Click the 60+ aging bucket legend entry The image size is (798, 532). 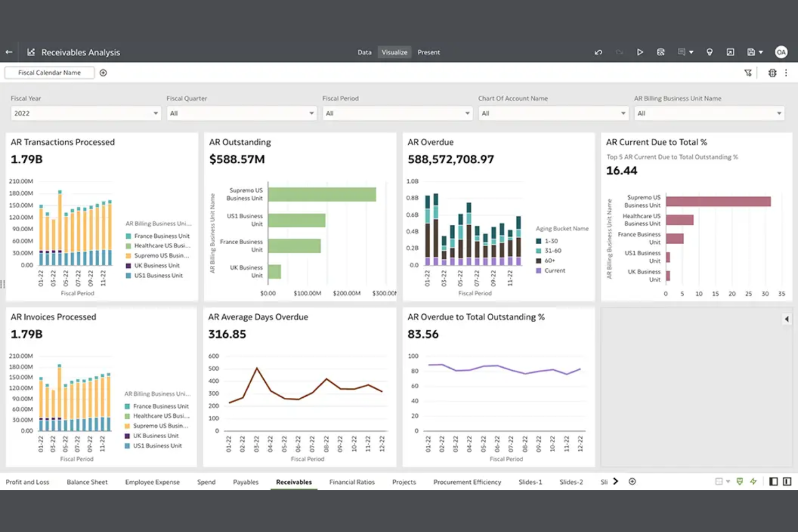pyautogui.click(x=546, y=261)
